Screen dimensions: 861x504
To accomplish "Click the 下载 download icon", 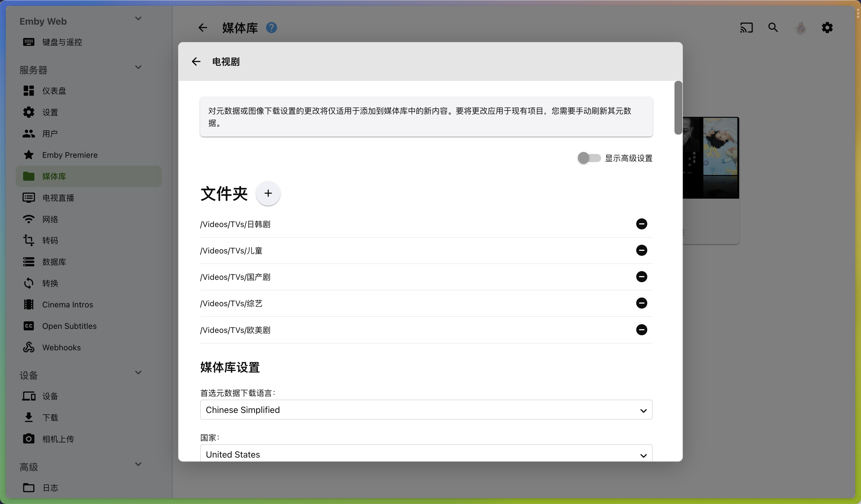I will coord(29,417).
